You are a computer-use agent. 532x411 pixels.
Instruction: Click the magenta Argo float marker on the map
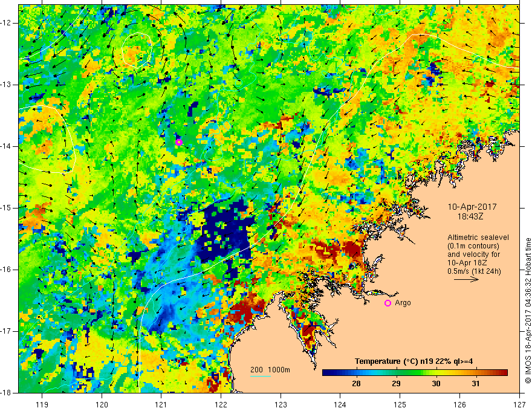[179, 142]
